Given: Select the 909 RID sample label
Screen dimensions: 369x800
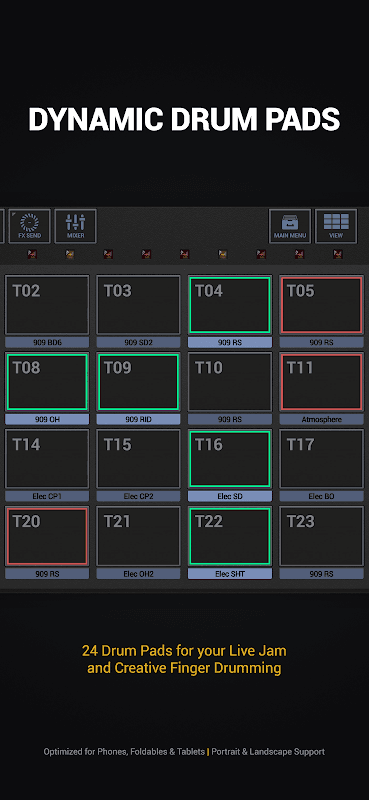Looking at the screenshot, I should pos(138,419).
